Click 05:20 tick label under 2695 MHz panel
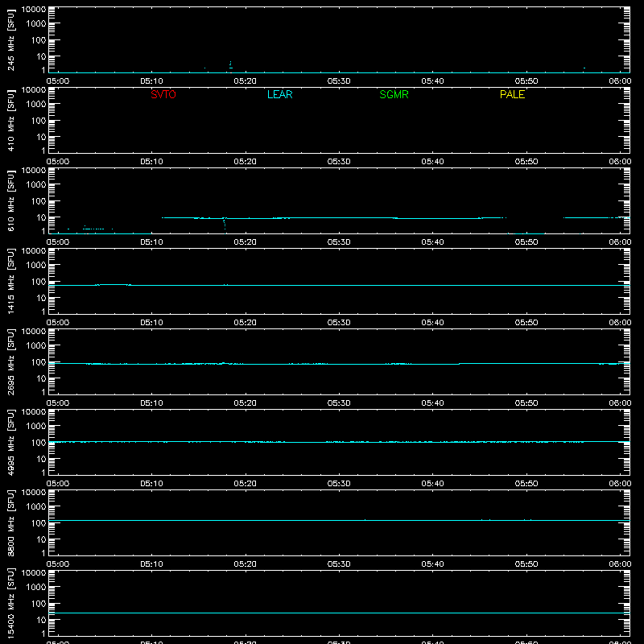The width and height of the screenshot is (644, 644). [x=246, y=403]
